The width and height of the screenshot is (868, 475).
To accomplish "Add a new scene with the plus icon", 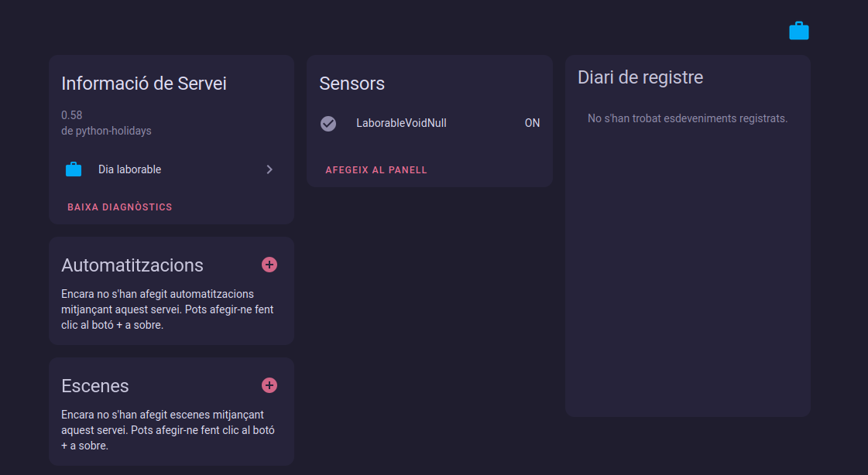I will click(x=269, y=385).
